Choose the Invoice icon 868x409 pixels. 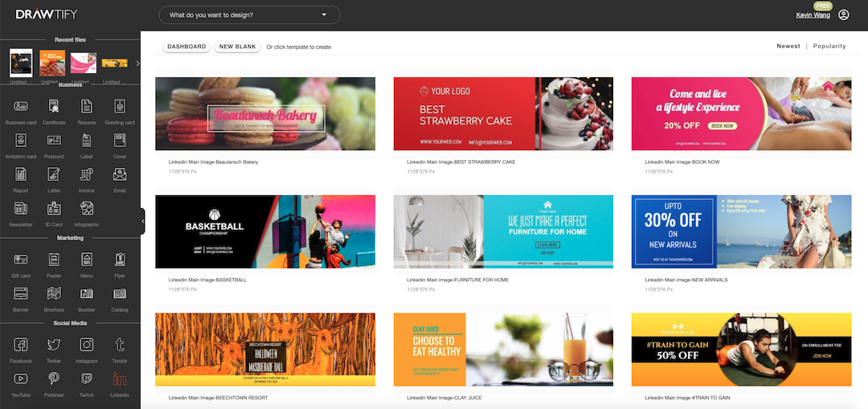point(86,174)
